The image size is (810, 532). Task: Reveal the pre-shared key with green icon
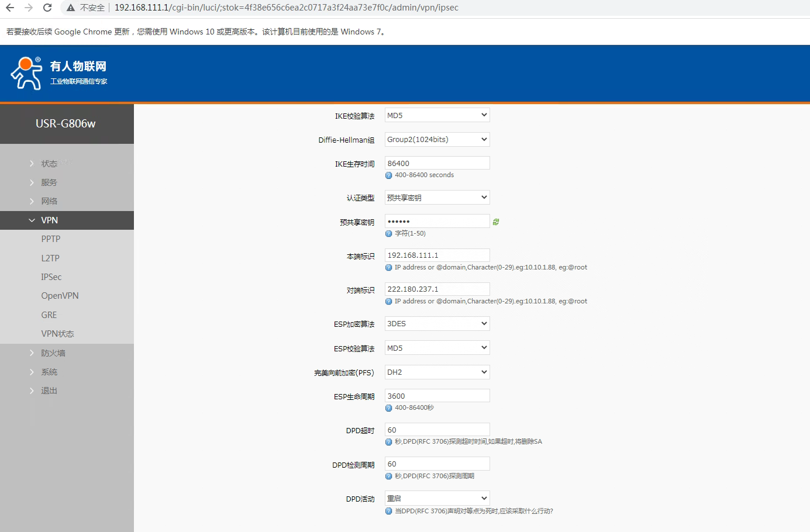tap(496, 222)
